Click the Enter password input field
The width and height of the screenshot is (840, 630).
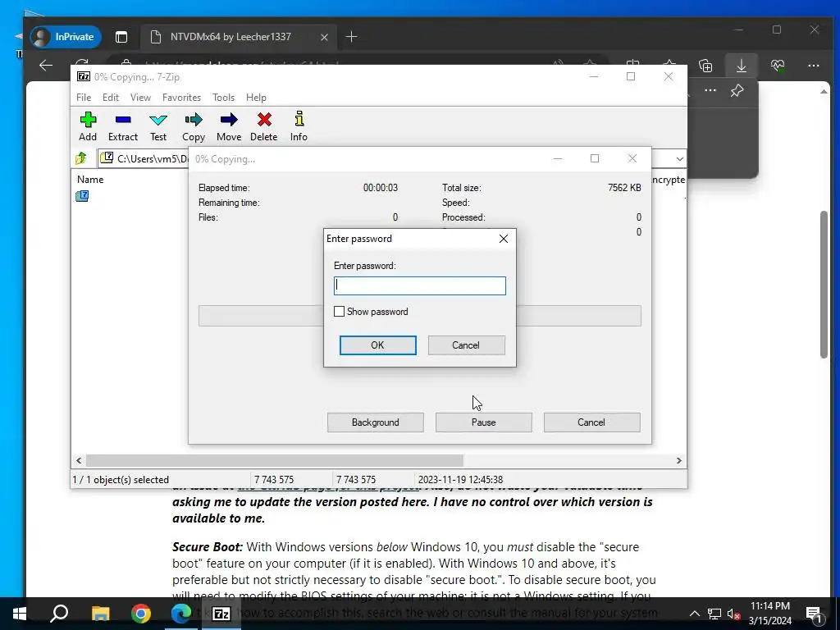click(x=419, y=286)
